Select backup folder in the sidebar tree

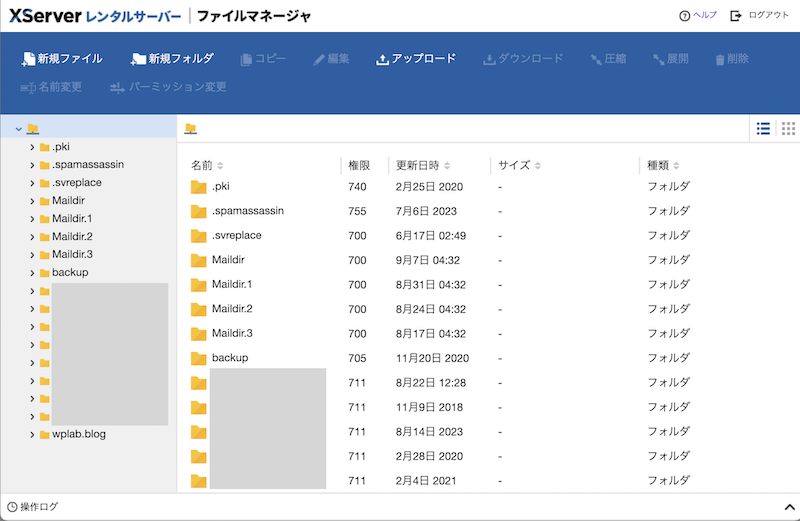click(x=70, y=273)
